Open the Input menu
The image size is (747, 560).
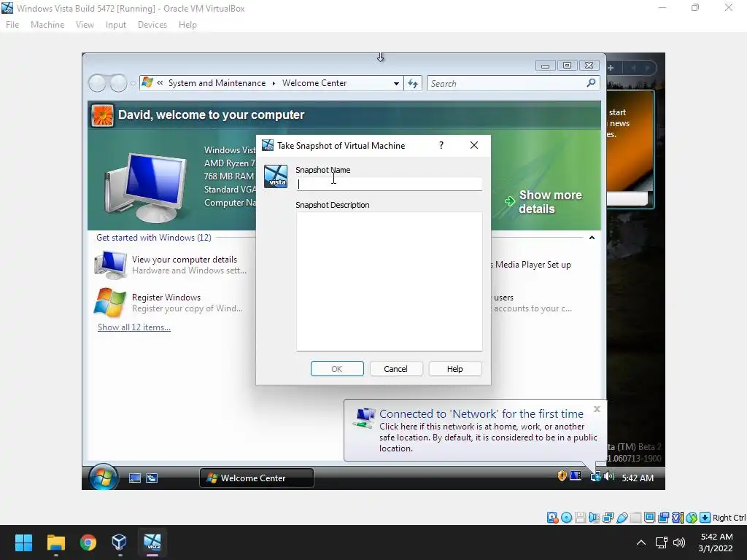(x=116, y=25)
